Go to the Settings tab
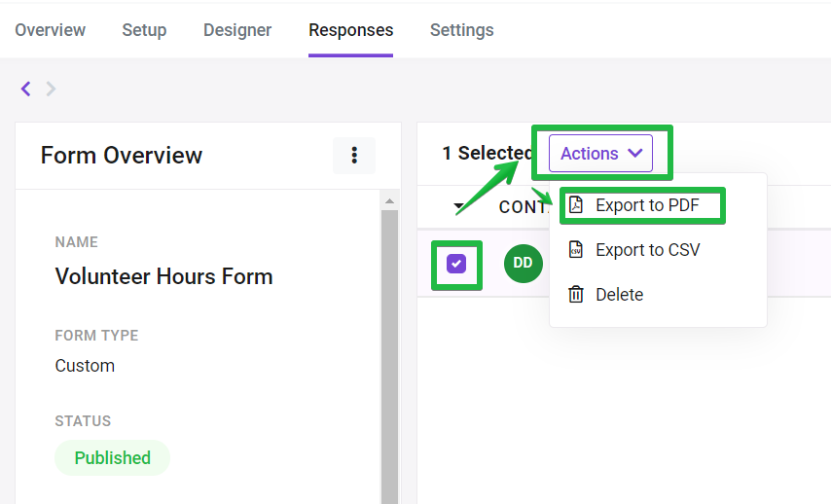Image resolution: width=831 pixels, height=504 pixels. tap(461, 30)
